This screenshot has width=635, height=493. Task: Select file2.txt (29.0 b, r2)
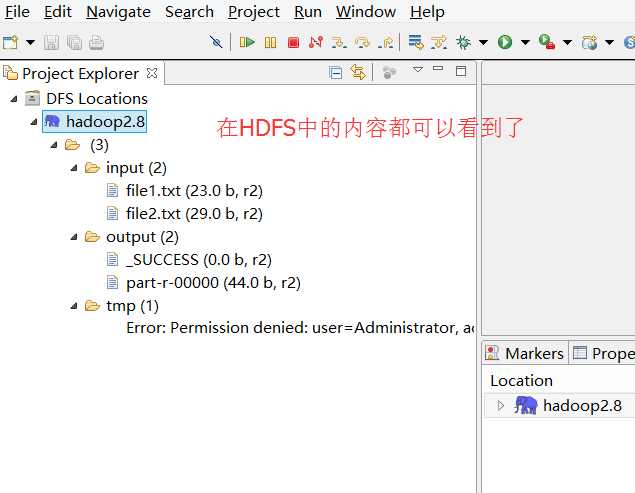[x=194, y=214]
